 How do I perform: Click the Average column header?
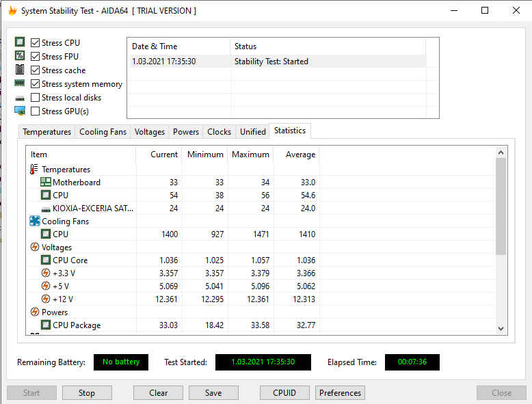coord(296,154)
